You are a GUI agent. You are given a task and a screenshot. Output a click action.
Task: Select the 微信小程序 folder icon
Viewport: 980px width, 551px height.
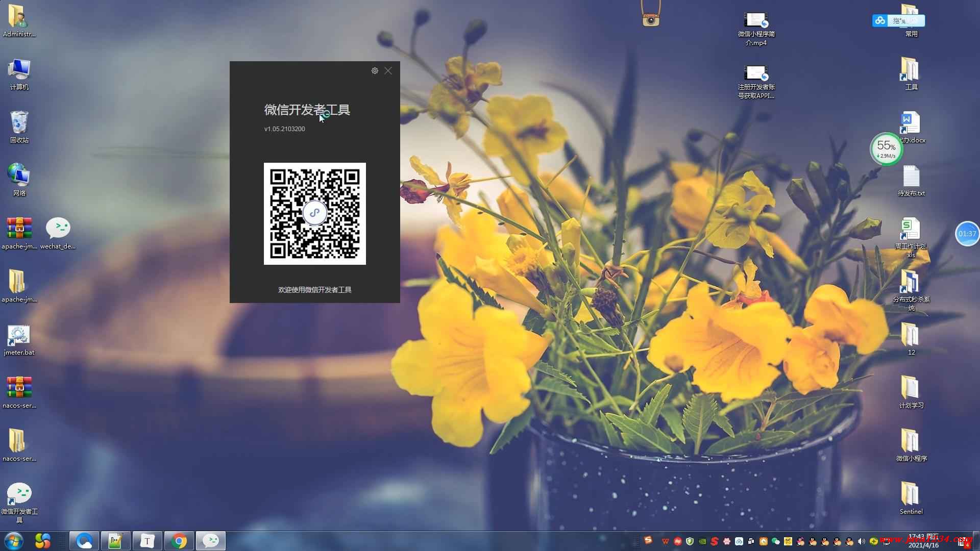911,445
